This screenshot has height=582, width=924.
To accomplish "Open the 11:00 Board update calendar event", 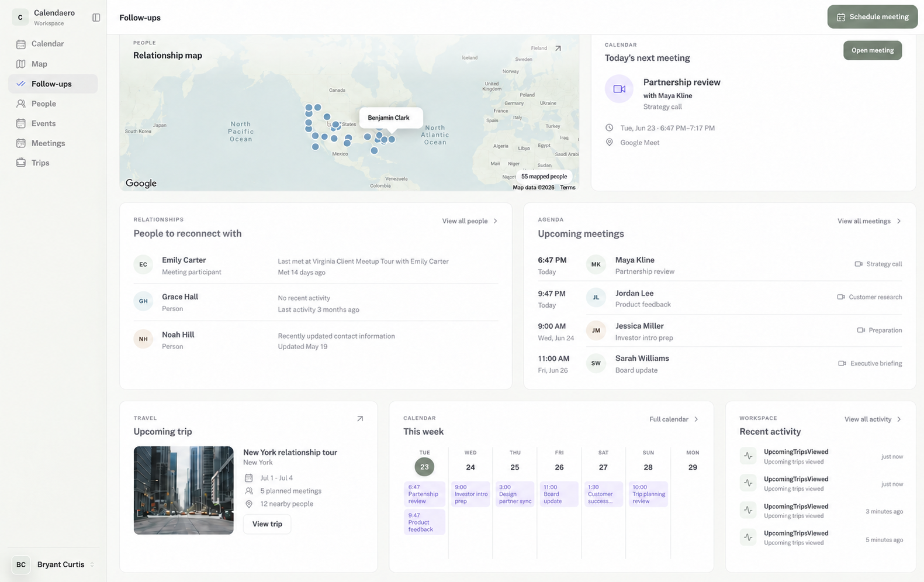I will point(559,494).
